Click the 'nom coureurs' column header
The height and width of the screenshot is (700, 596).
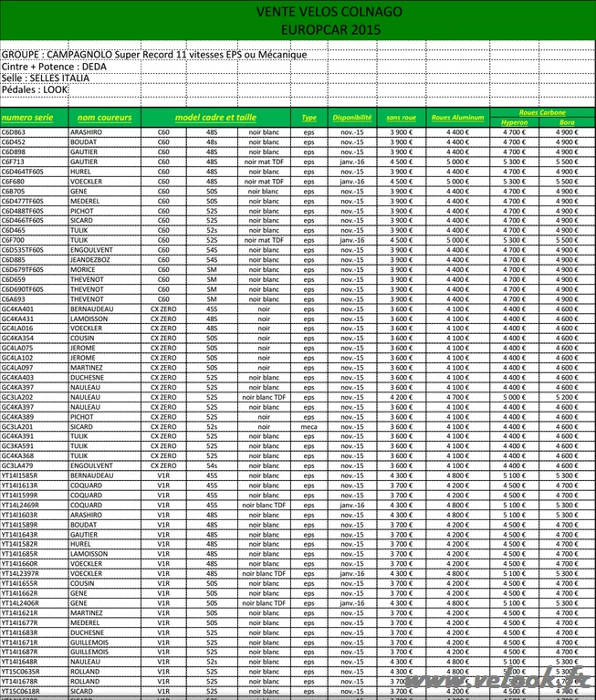click(x=104, y=118)
